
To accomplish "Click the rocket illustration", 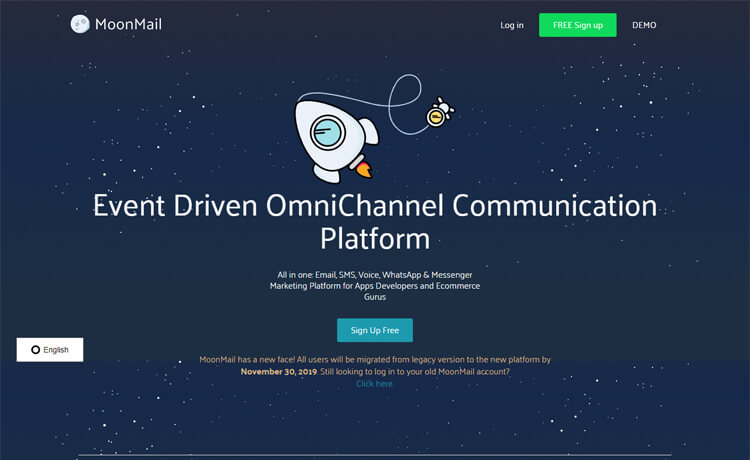I will (336, 141).
